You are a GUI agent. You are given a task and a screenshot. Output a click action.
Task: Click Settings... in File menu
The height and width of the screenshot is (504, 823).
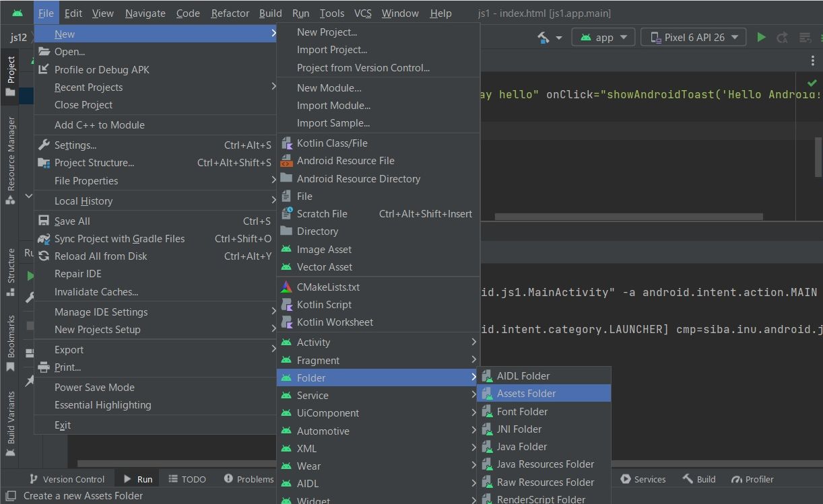pyautogui.click(x=155, y=145)
